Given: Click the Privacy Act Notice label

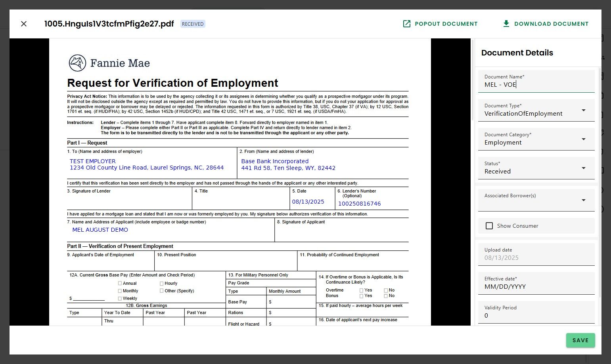Looking at the screenshot, I should tap(87, 96).
